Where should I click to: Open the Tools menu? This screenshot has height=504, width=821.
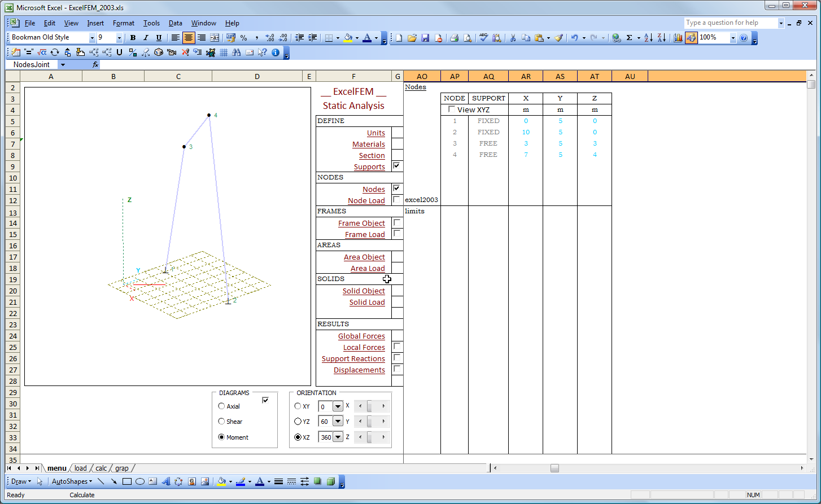tap(151, 23)
